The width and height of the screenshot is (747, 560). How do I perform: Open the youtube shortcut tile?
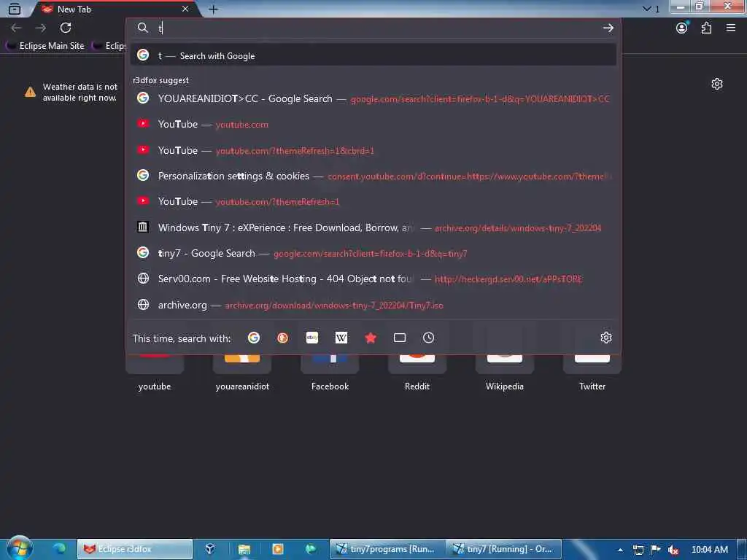point(155,373)
